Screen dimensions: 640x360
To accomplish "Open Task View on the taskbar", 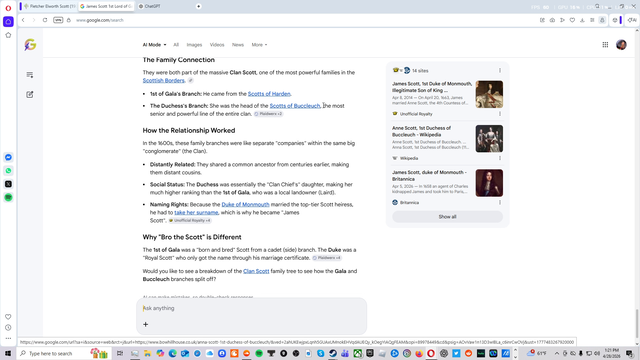I will (x=120, y=353).
